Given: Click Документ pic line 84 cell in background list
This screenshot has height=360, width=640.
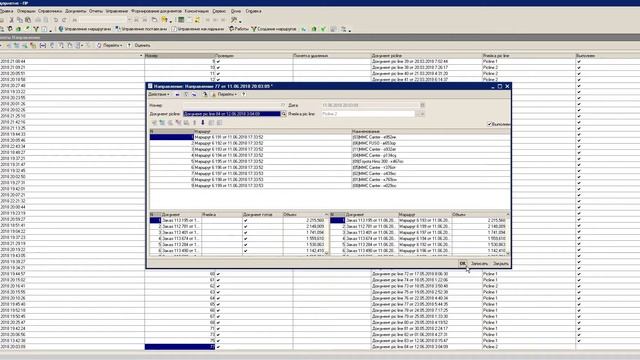Looking at the screenshot, I should tap(427, 347).
